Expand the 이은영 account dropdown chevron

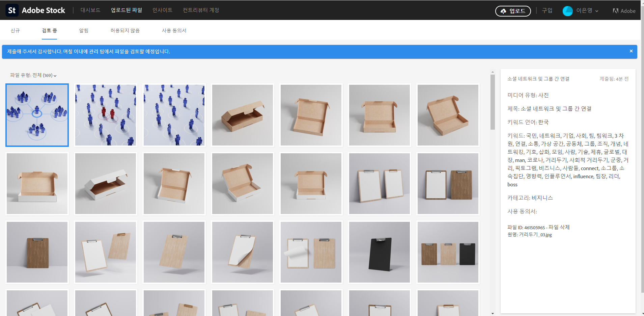(x=597, y=11)
